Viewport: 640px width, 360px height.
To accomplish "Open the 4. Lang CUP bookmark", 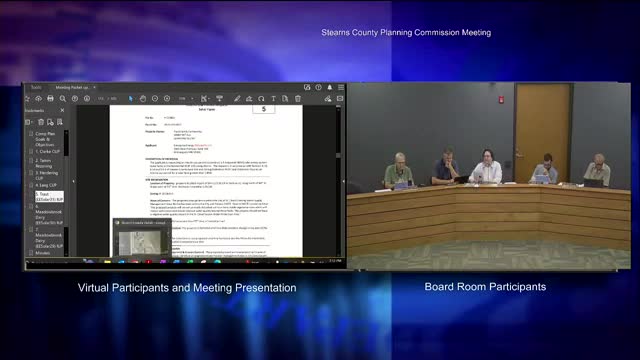I will pos(46,185).
